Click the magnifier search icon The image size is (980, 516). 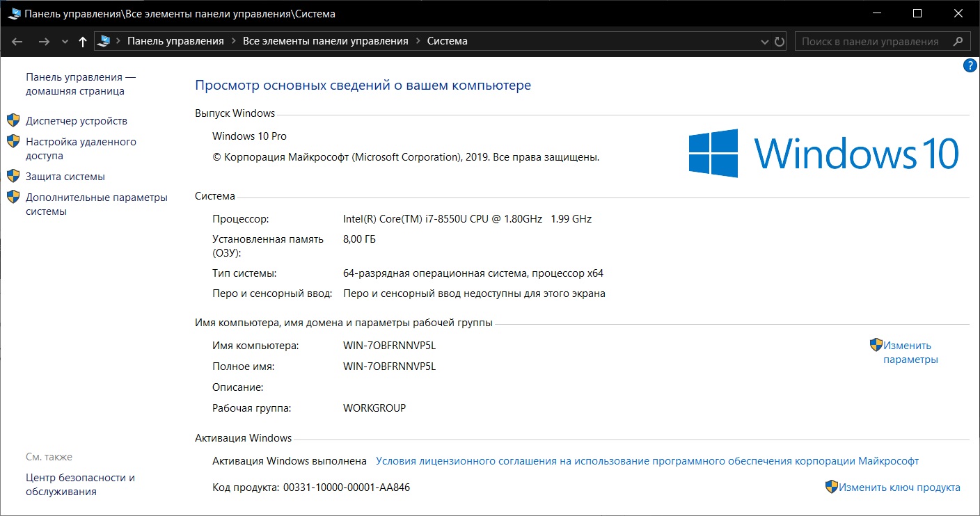click(958, 41)
